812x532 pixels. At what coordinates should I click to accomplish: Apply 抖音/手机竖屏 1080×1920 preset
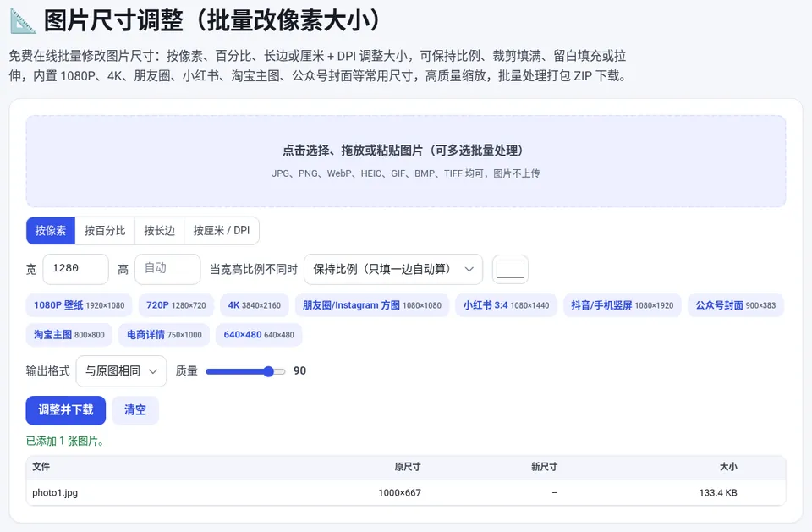pyautogui.click(x=622, y=305)
